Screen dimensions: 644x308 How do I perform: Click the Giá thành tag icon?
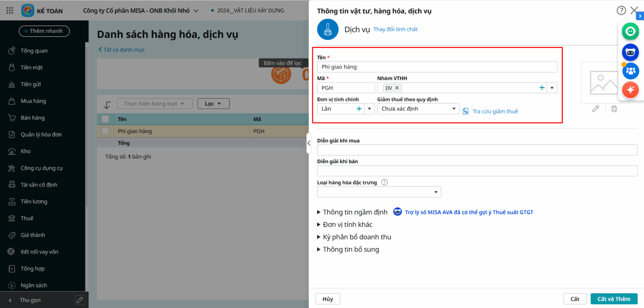[x=12, y=235]
